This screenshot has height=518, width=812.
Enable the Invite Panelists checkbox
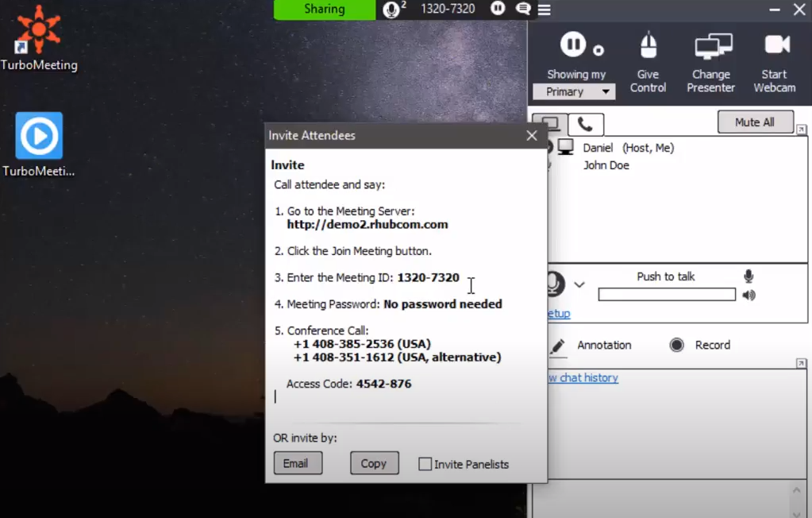click(x=425, y=464)
